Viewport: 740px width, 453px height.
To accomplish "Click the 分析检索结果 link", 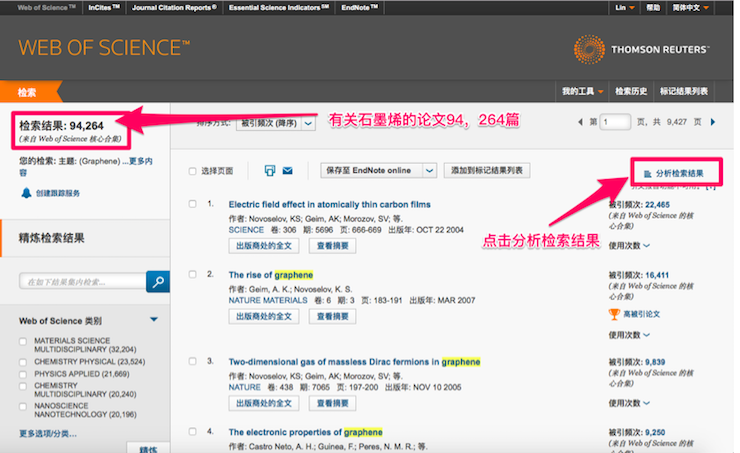I will (677, 174).
